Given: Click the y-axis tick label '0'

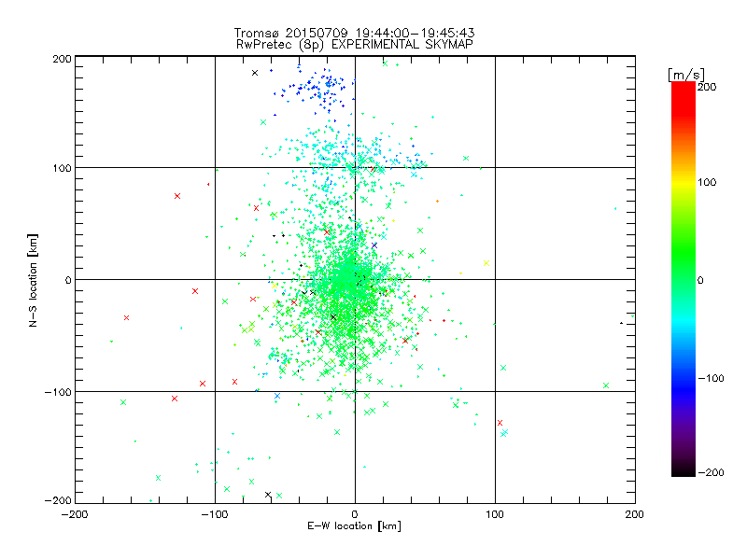Looking at the screenshot, I should pos(68,280).
